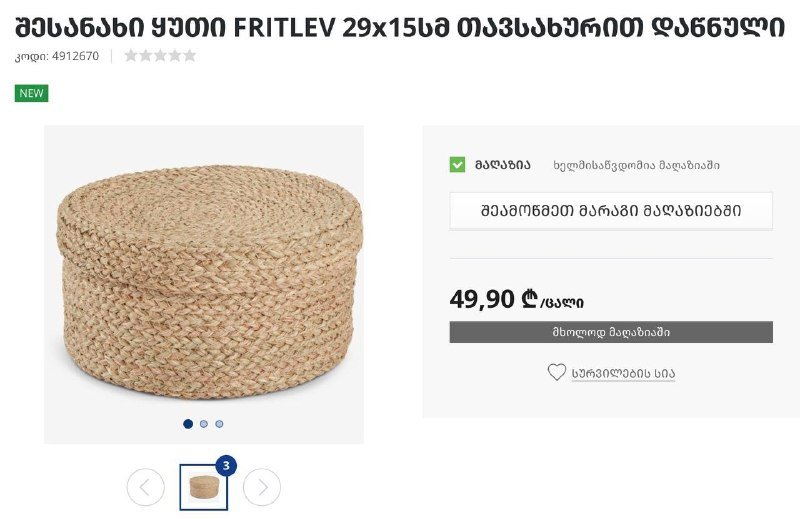Click the image count badge showing 3

pyautogui.click(x=226, y=465)
